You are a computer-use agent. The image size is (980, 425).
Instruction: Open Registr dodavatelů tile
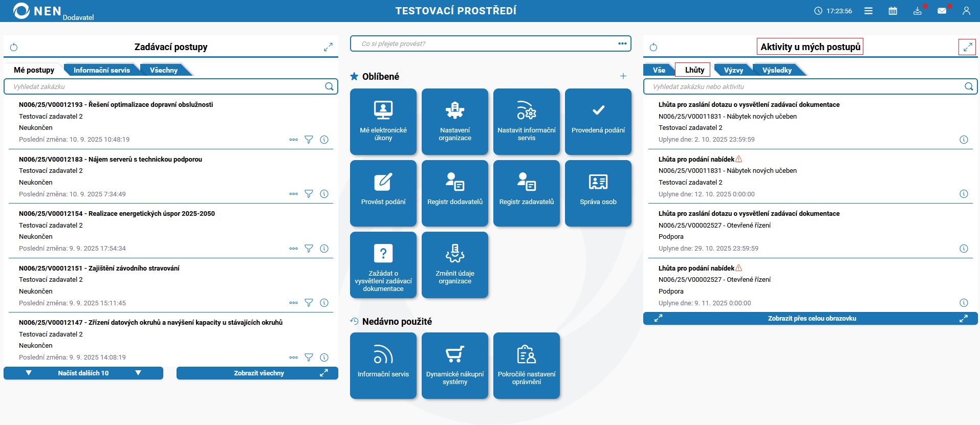tap(455, 193)
